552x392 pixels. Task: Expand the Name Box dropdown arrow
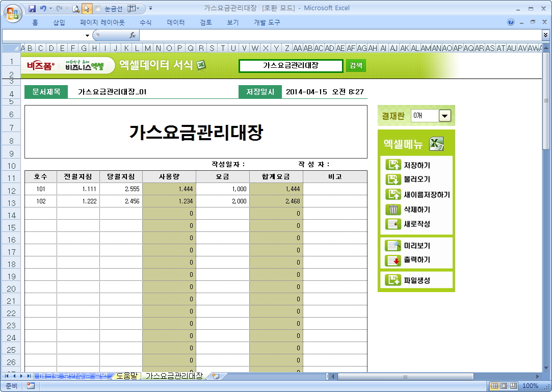[87, 36]
